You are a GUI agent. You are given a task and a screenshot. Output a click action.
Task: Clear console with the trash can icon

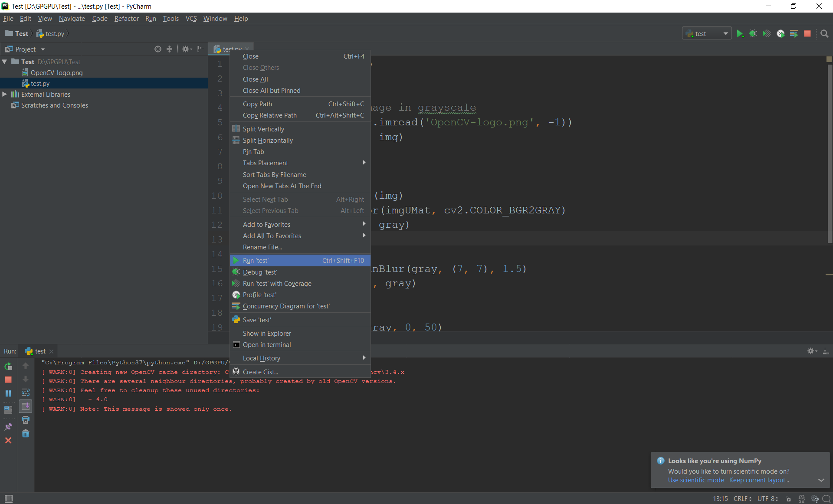[x=26, y=434]
